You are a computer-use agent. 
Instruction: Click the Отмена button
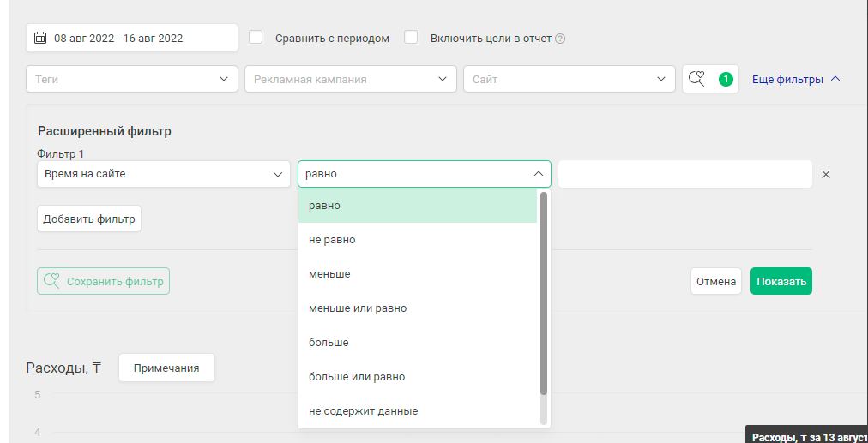(x=716, y=282)
